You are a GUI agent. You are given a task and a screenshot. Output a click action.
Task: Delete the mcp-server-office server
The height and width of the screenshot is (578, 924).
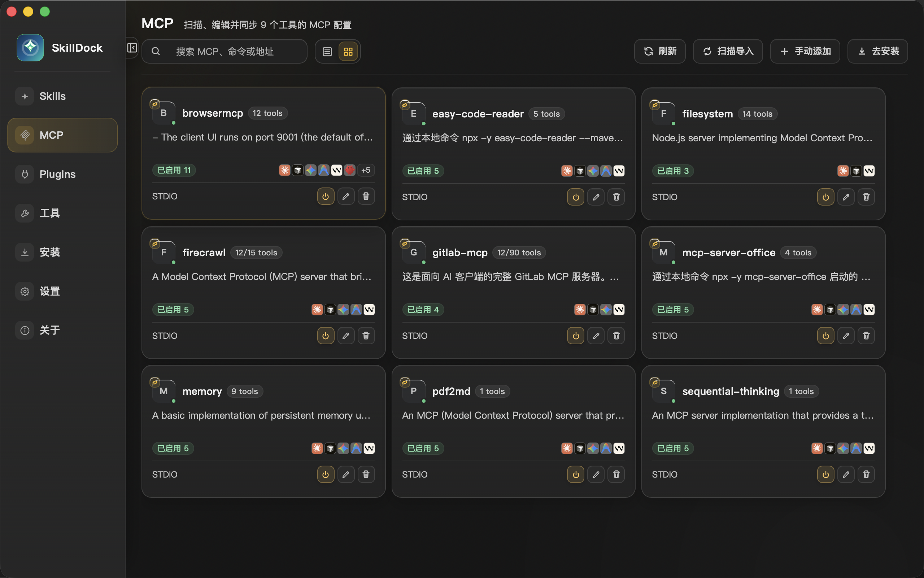866,336
